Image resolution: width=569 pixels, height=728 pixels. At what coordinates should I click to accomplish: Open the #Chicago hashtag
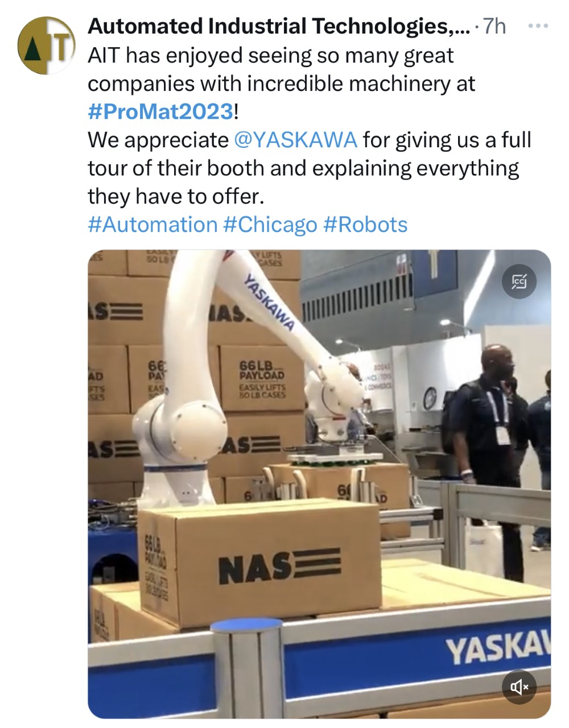[x=270, y=225]
